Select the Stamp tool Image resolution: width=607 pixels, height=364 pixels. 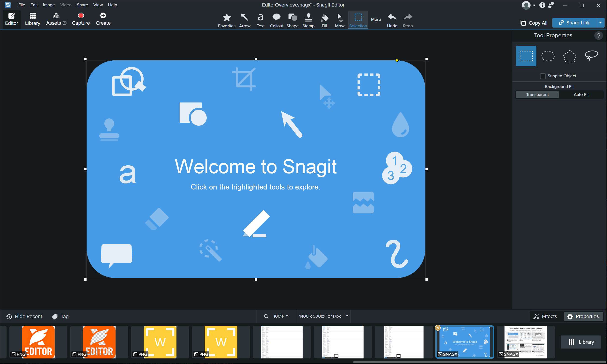pyautogui.click(x=308, y=20)
